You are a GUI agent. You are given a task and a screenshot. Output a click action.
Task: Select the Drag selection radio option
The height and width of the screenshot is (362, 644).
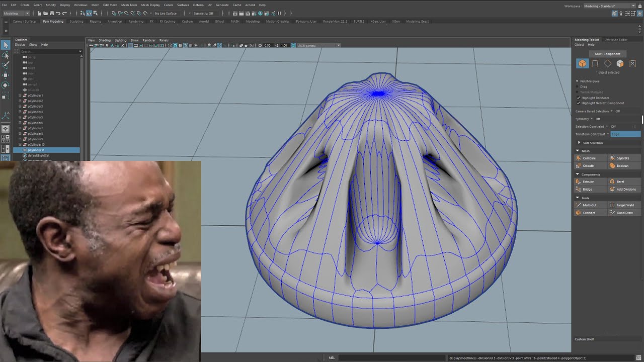click(578, 86)
